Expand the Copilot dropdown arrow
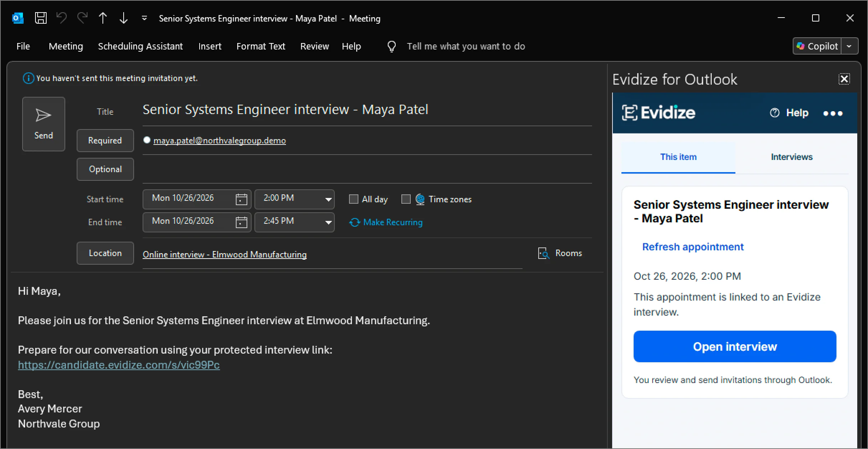Viewport: 868px width, 449px height. click(849, 46)
